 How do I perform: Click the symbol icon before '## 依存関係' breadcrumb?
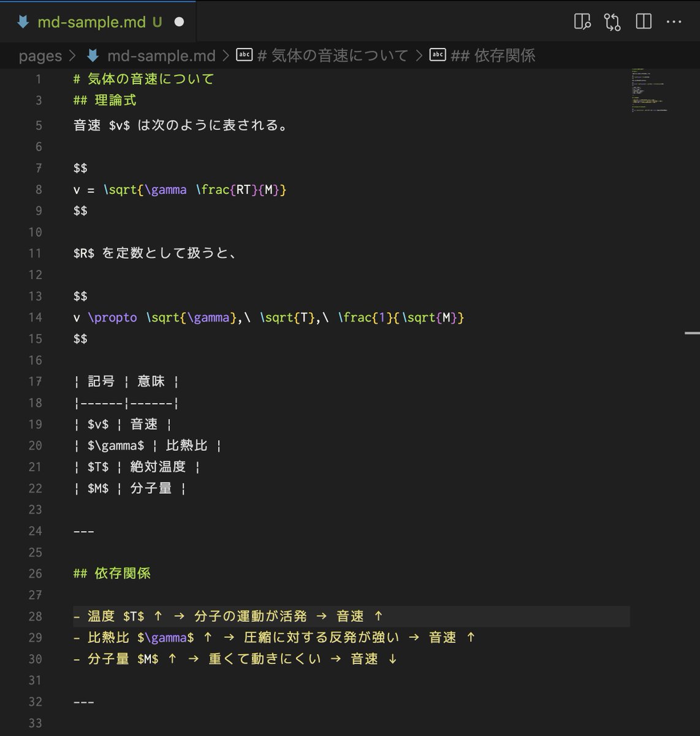coord(438,55)
